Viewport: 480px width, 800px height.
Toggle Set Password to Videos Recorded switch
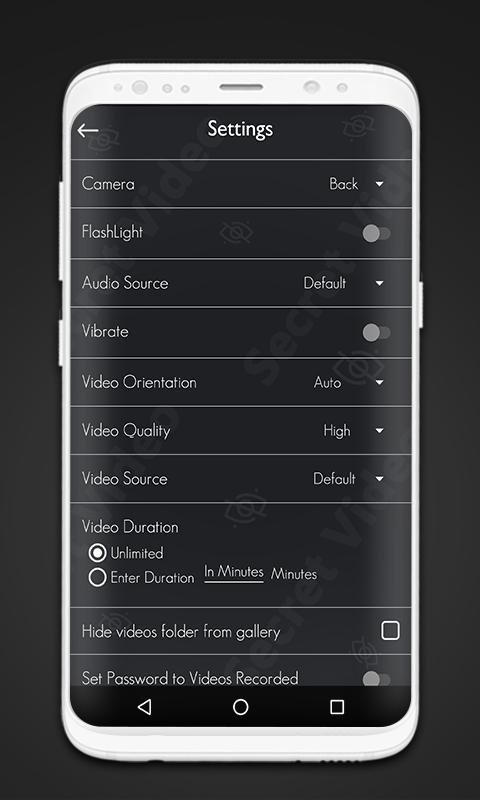[x=376, y=679]
